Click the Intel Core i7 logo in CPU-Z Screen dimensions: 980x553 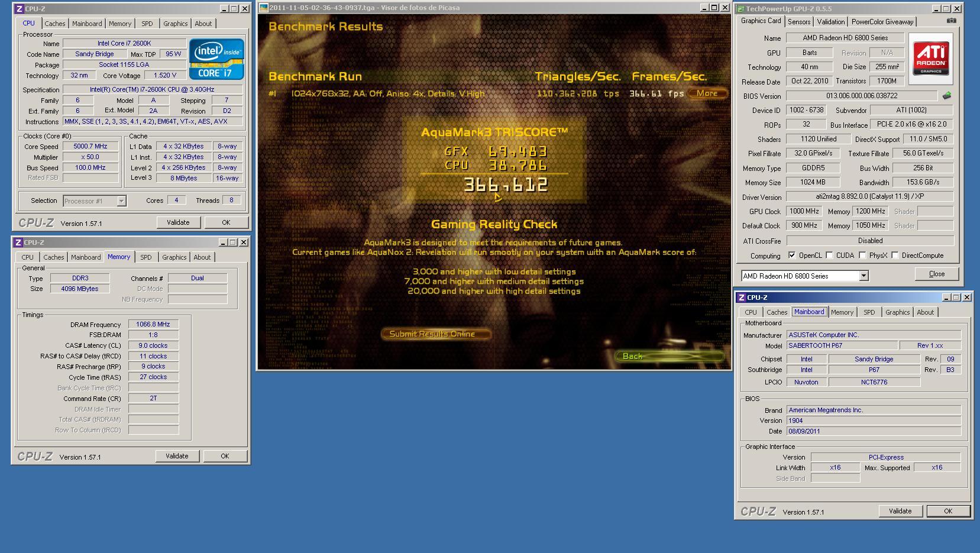pos(216,59)
